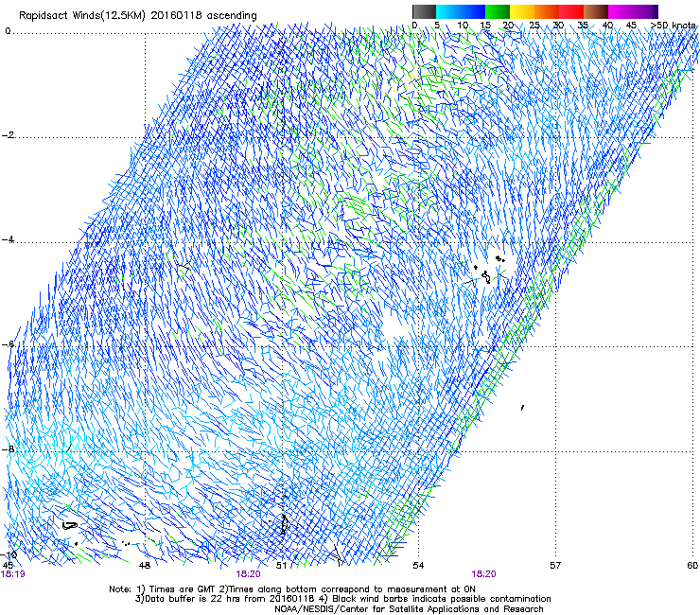Screen dimensions: 700x615
Task: Pick the brown 35-40 knots legend segment
Action: (x=596, y=11)
